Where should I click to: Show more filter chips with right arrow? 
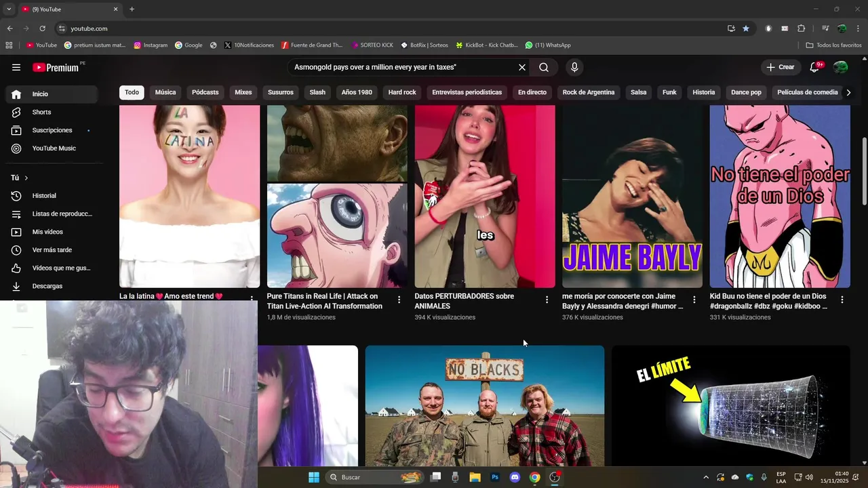(848, 92)
